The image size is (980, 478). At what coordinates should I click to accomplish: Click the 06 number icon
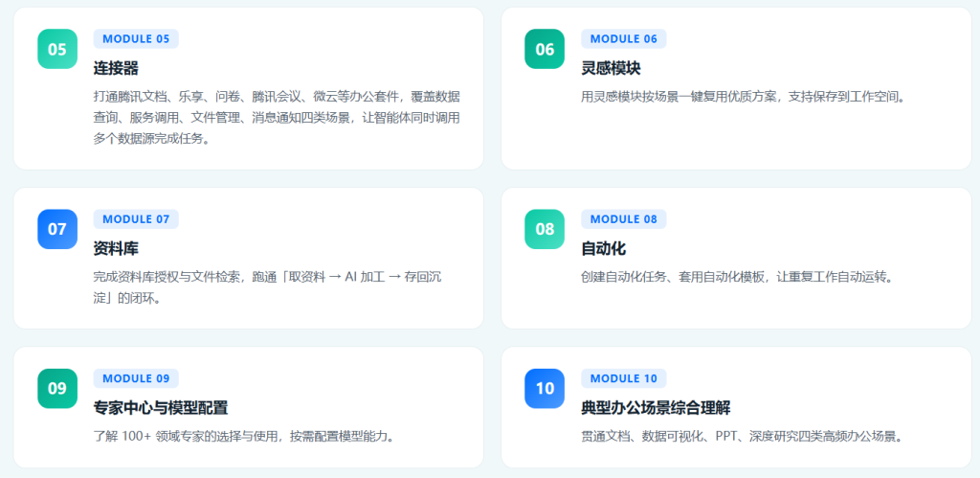tap(545, 49)
